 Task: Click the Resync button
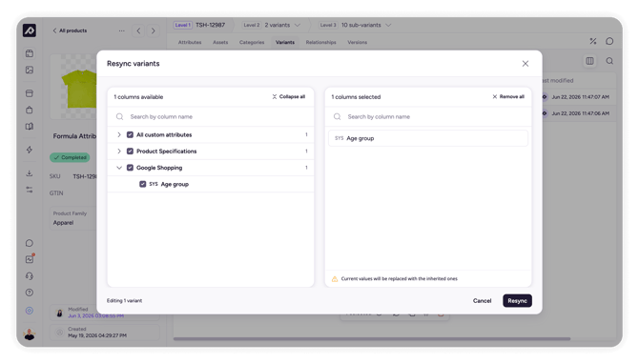[x=517, y=301]
